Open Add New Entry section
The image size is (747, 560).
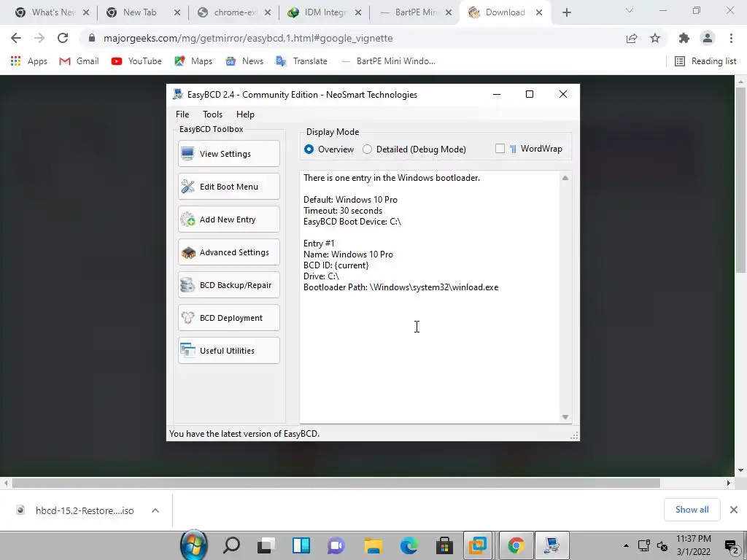(x=228, y=219)
